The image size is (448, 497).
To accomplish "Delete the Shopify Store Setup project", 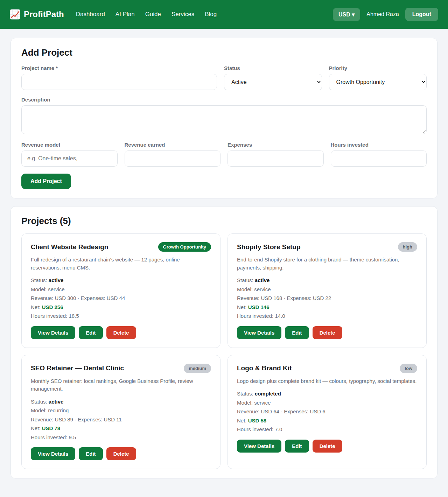I will click(327, 333).
